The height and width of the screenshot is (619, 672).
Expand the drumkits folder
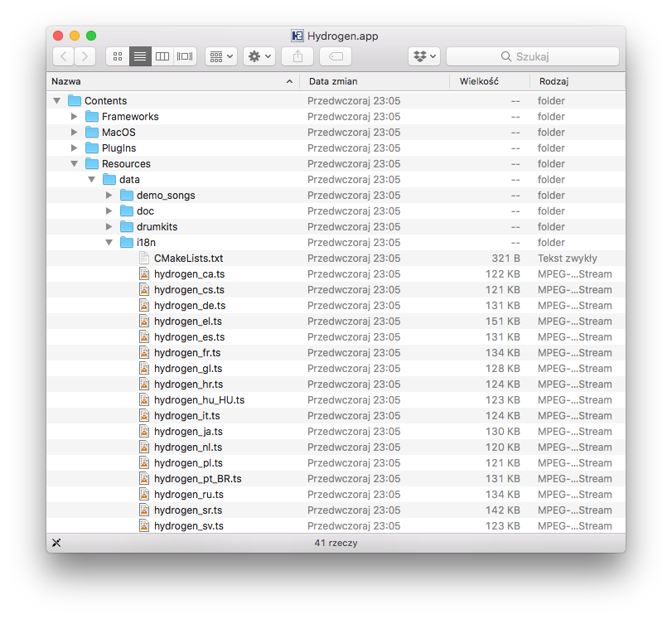[109, 226]
